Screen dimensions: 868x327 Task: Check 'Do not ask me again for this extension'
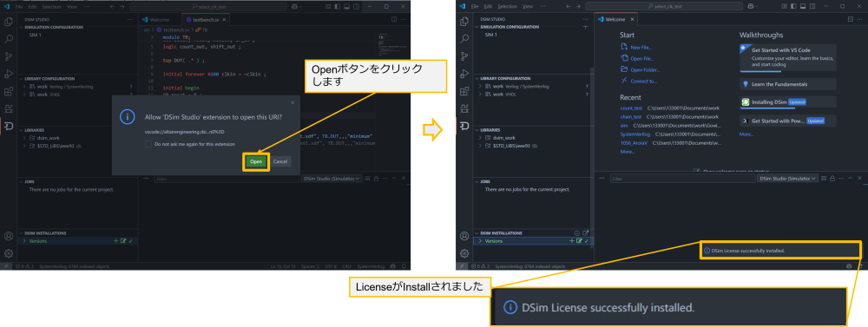148,144
